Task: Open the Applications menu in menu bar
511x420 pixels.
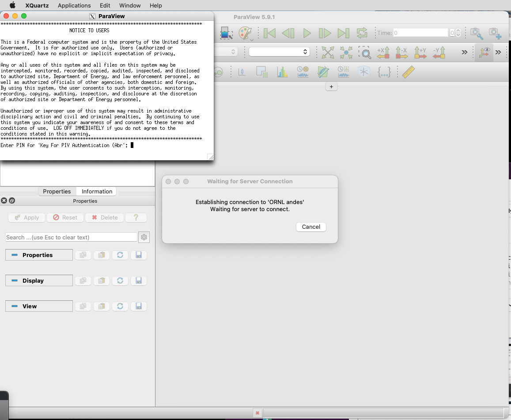Action: [74, 5]
